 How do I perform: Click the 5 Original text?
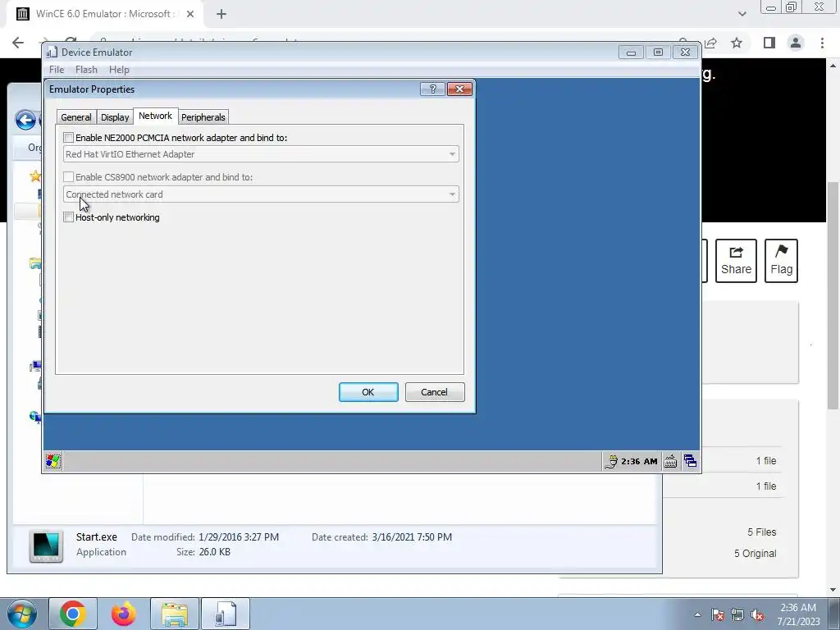coord(755,554)
